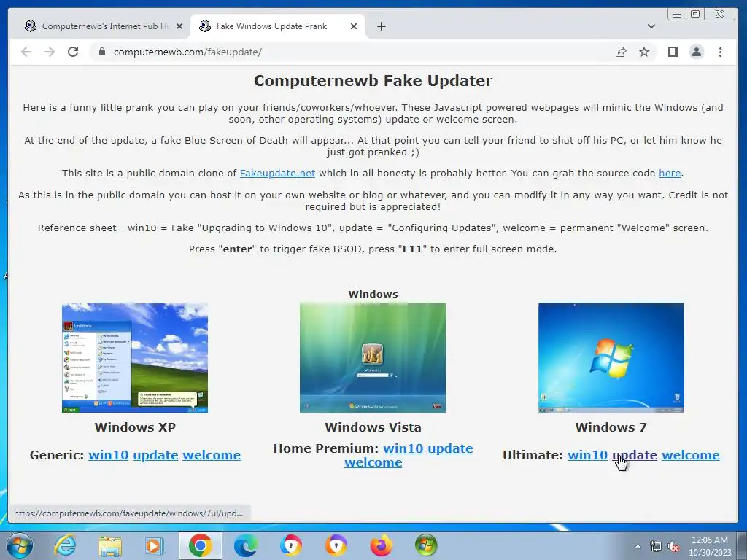Open Windows 7 Ultimate update link
This screenshot has height=560, width=747.
(x=635, y=455)
